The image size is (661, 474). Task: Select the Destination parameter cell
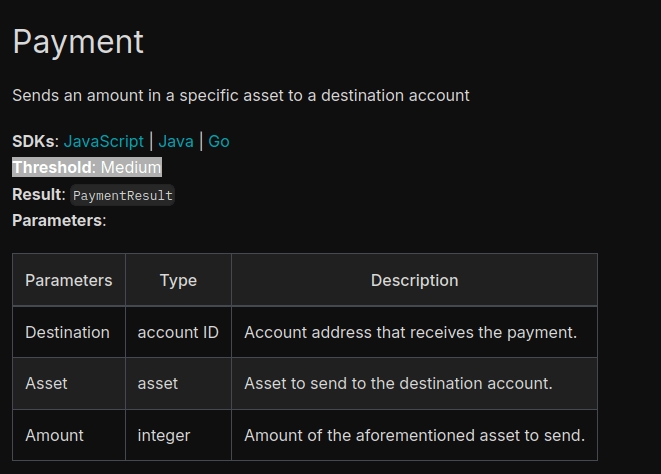tap(68, 332)
